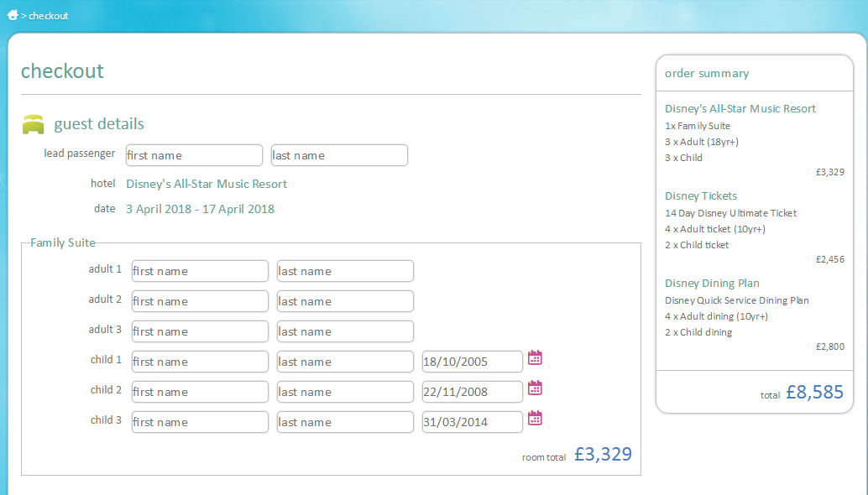The width and height of the screenshot is (868, 495).
Task: Click child 2 first name field
Action: (200, 392)
